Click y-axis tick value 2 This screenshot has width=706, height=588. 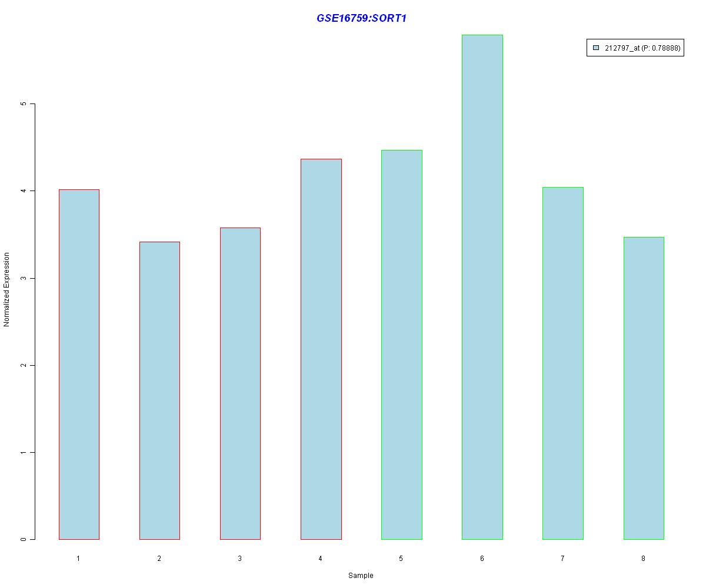pos(24,365)
